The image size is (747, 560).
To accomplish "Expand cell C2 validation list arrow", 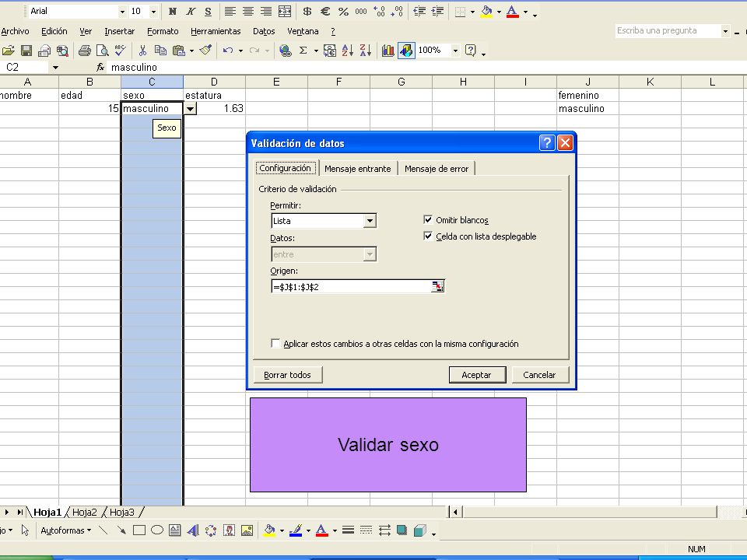I will tap(190, 109).
